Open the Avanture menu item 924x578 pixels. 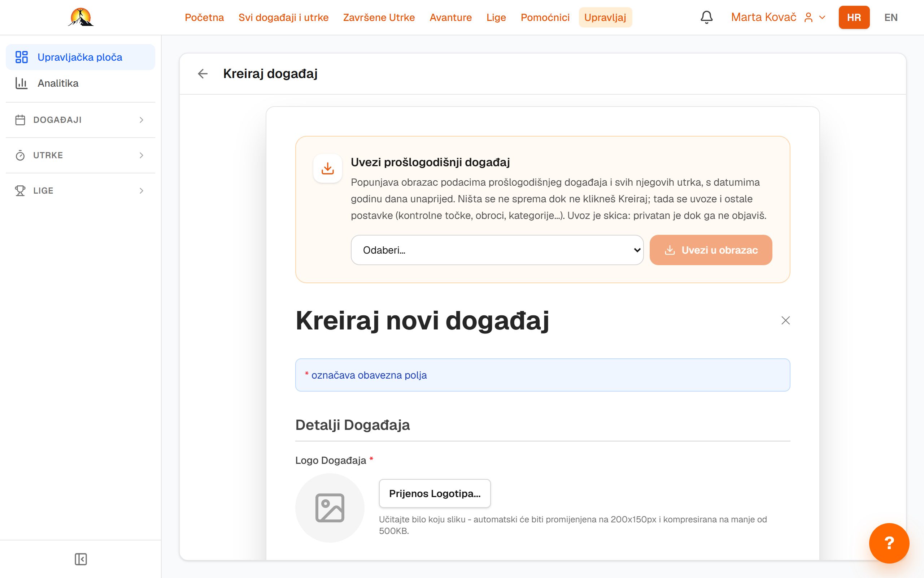pos(450,17)
